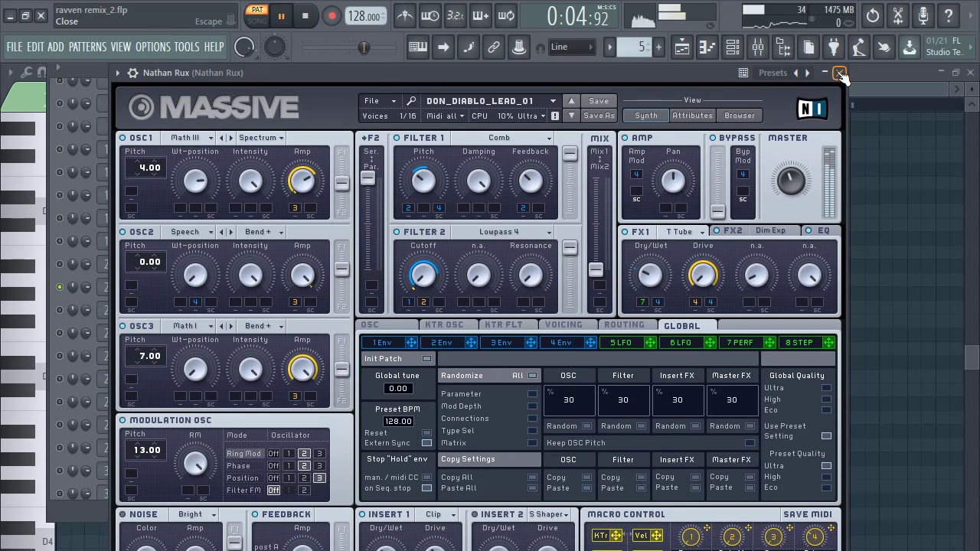The width and height of the screenshot is (980, 551).
Task: Switch to Pattern mode (PAT)
Action: click(257, 10)
